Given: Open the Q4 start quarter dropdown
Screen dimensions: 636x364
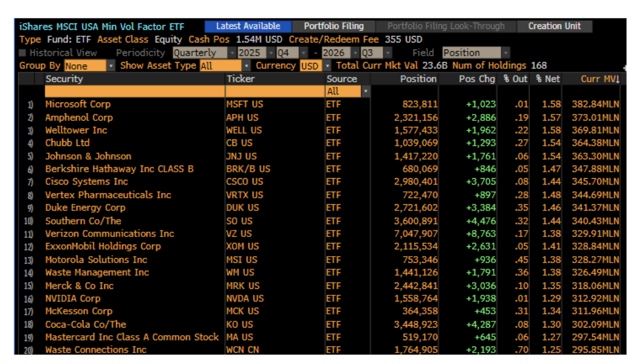Looking at the screenshot, I should pyautogui.click(x=292, y=53).
